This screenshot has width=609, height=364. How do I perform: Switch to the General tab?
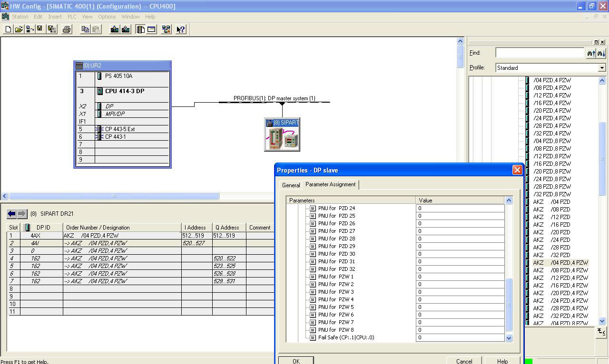pos(291,185)
